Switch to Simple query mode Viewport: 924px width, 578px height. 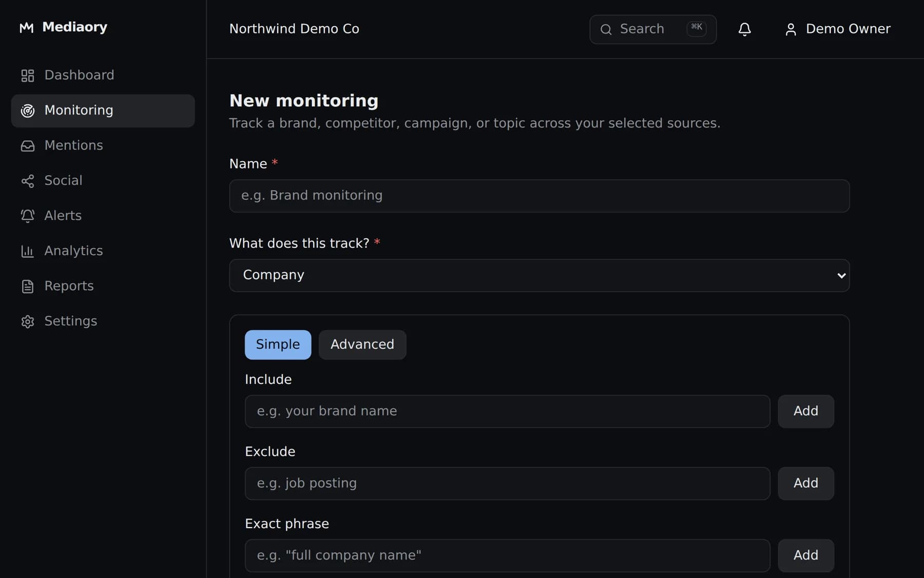click(x=278, y=345)
